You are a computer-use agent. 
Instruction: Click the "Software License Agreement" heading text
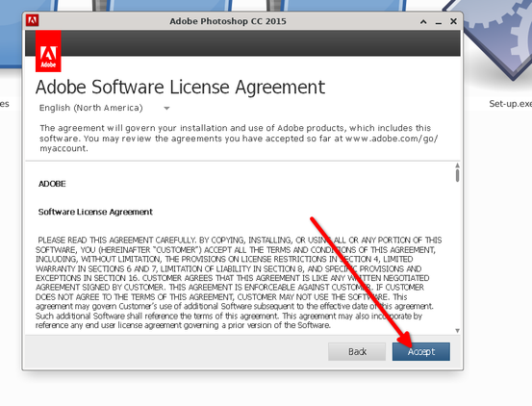click(x=95, y=212)
